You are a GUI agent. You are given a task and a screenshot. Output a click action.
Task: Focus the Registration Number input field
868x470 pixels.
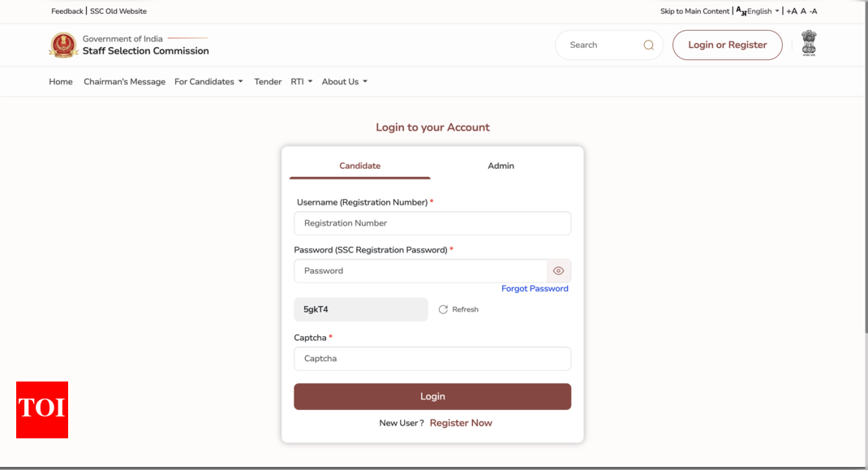(432, 223)
